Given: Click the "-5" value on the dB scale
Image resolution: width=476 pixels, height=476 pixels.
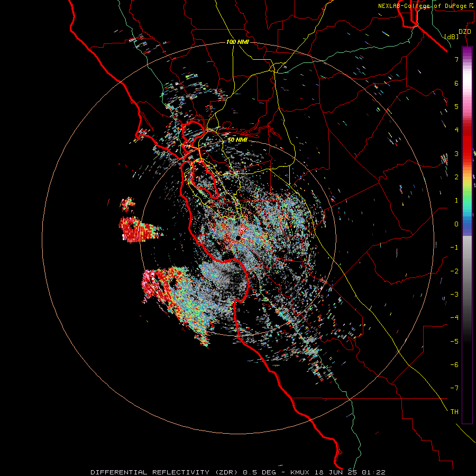Looking at the screenshot, I should coord(454,342).
